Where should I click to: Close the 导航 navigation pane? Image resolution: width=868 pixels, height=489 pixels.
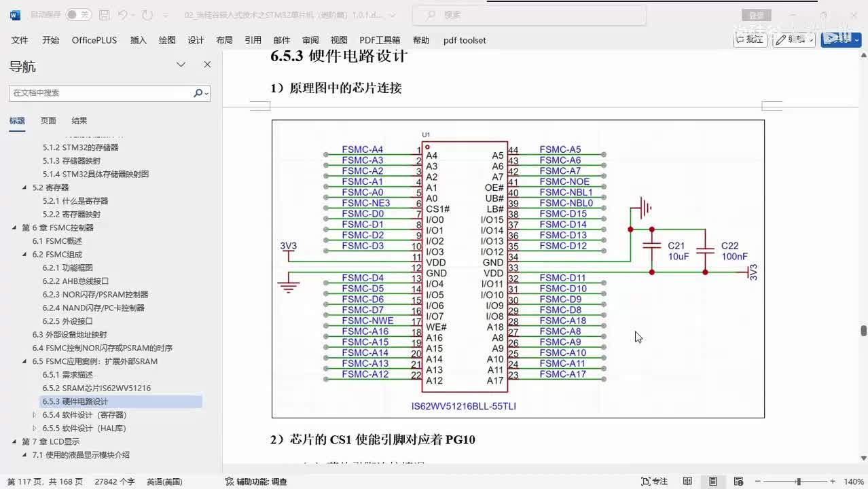[x=207, y=65]
